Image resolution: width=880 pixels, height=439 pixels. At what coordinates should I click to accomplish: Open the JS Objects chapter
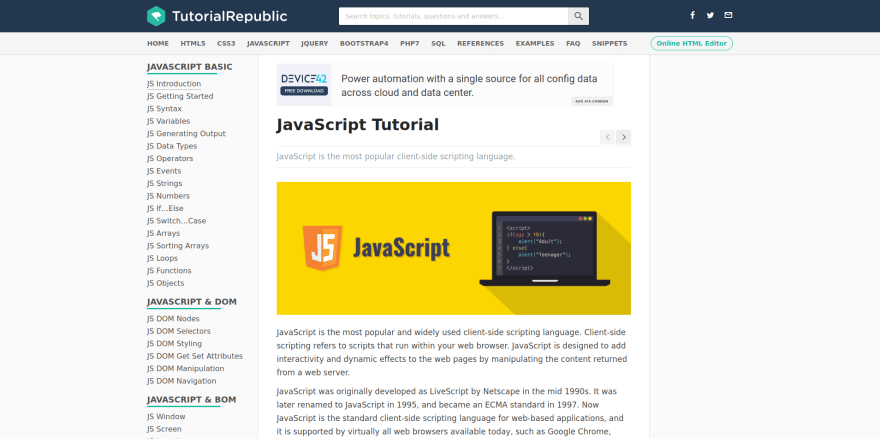tap(166, 283)
